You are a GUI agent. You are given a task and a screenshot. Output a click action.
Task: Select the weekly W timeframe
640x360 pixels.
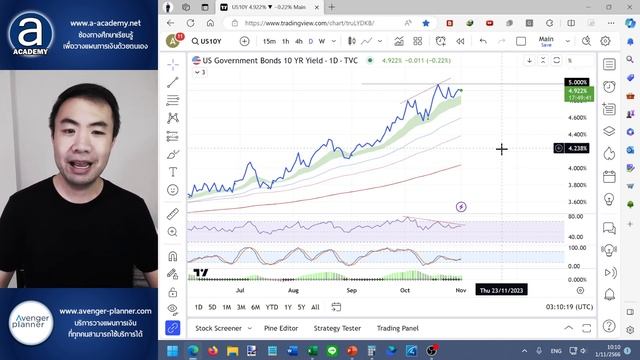click(322, 41)
